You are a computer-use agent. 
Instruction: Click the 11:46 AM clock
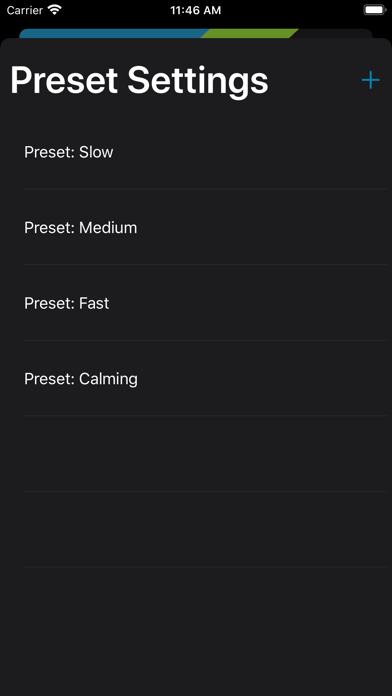pos(196,10)
